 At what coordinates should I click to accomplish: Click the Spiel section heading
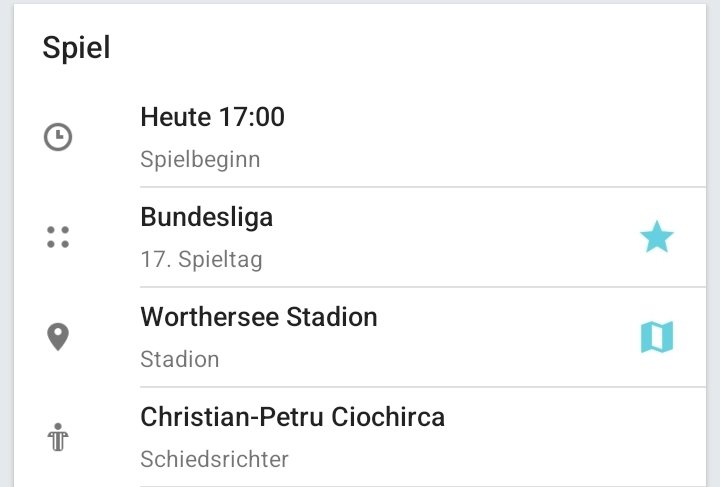pyautogui.click(x=76, y=47)
